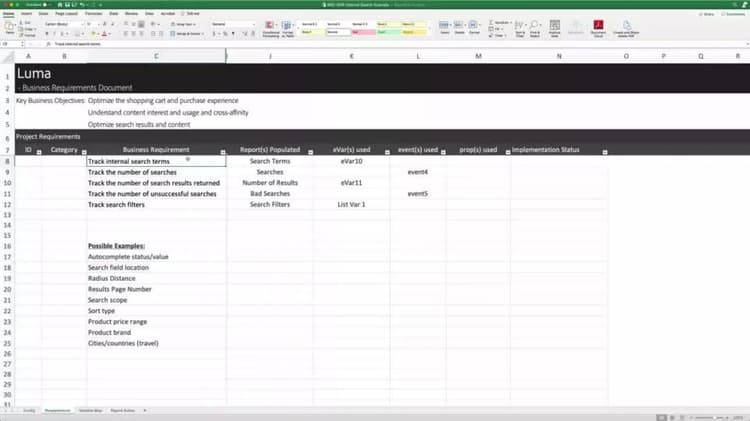Click the formula bar text field
The width and height of the screenshot is (750, 421).
pos(397,44)
